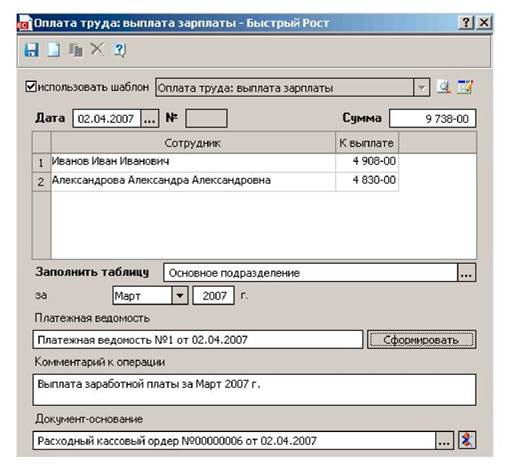Click the New blank document icon
The width and height of the screenshot is (506, 464).
[x=54, y=50]
